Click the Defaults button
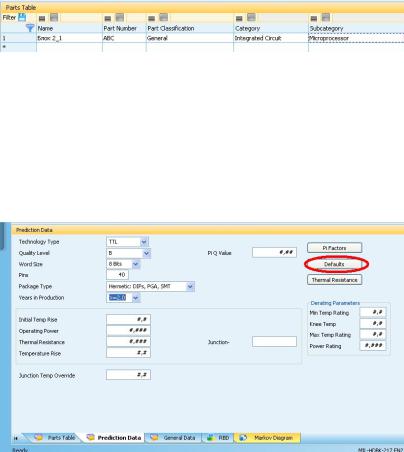Screen dimensions: 404x452 (x=334, y=264)
